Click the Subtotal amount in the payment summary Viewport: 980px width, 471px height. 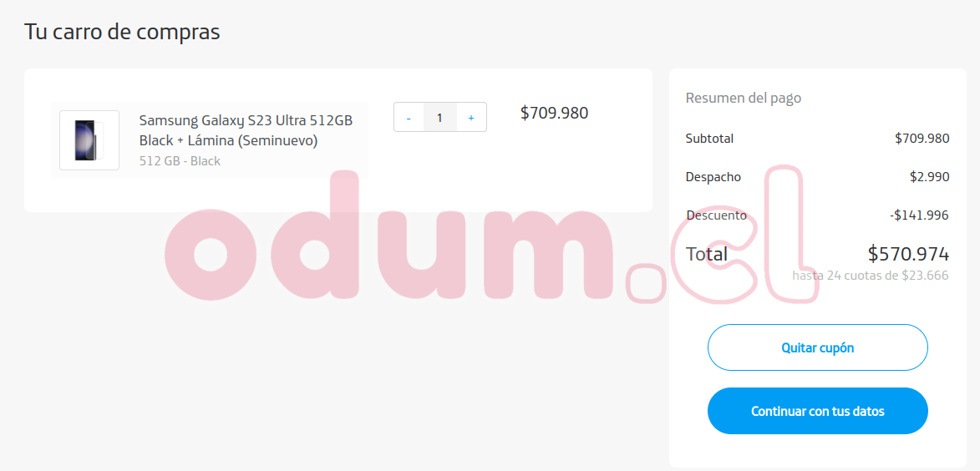tap(922, 139)
